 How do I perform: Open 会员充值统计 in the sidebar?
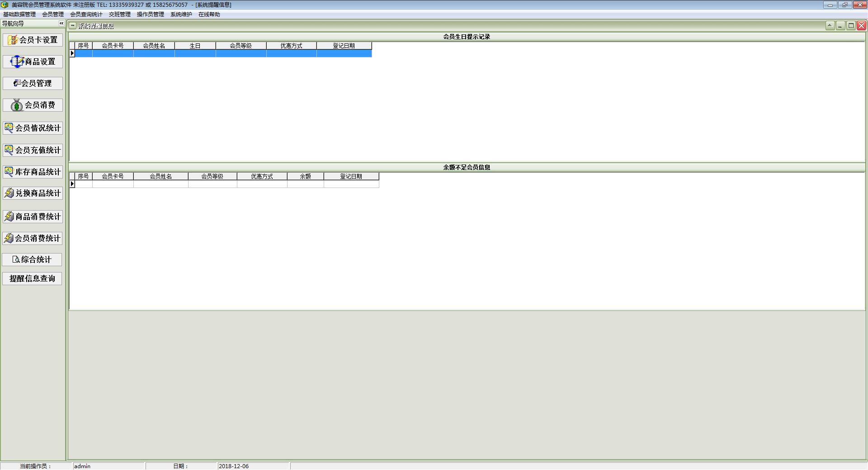[x=33, y=150]
